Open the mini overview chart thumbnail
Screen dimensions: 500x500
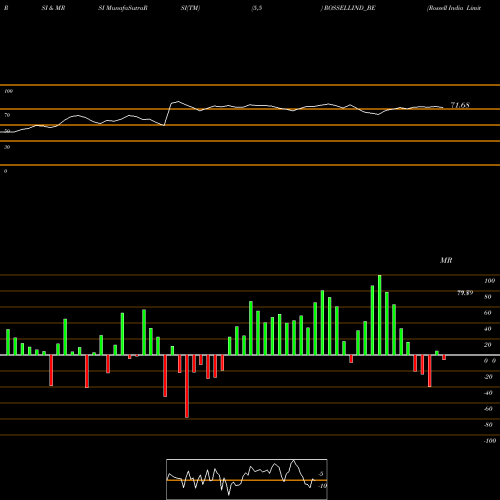(x=247, y=479)
